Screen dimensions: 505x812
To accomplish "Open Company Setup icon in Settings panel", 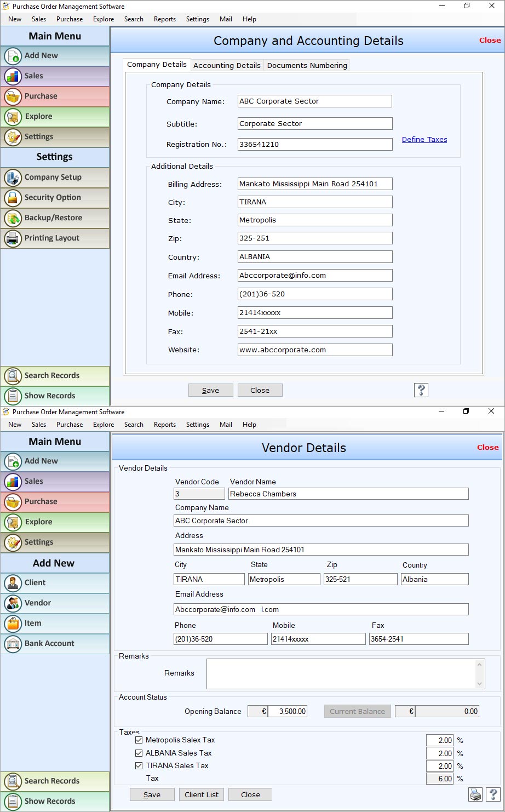I will click(x=13, y=178).
